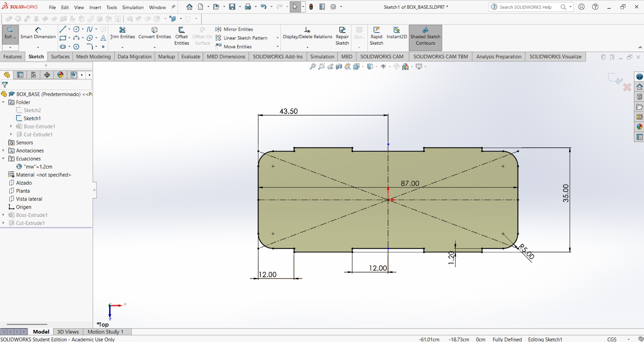Switch to the Features tab
The image size is (644, 342).
pyautogui.click(x=12, y=57)
